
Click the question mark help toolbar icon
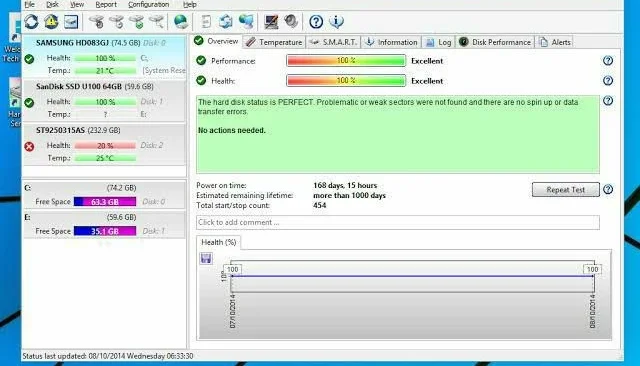[x=316, y=22]
